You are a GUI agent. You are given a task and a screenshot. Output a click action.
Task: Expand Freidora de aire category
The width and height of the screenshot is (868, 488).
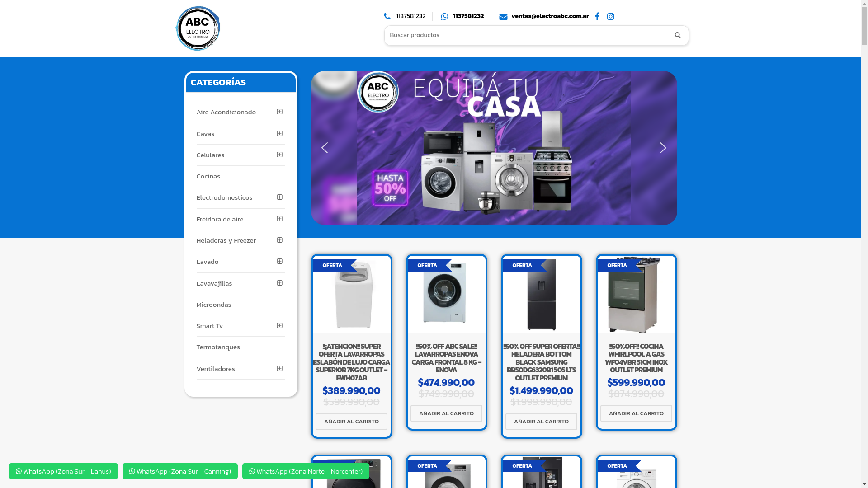(x=280, y=219)
